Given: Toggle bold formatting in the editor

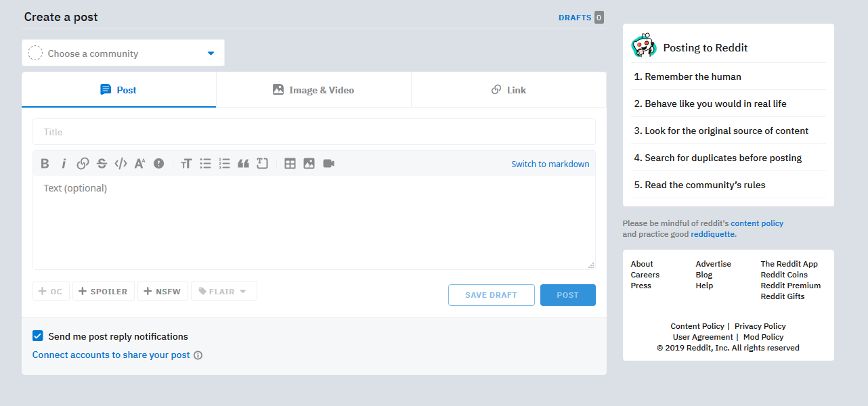Looking at the screenshot, I should point(45,163).
